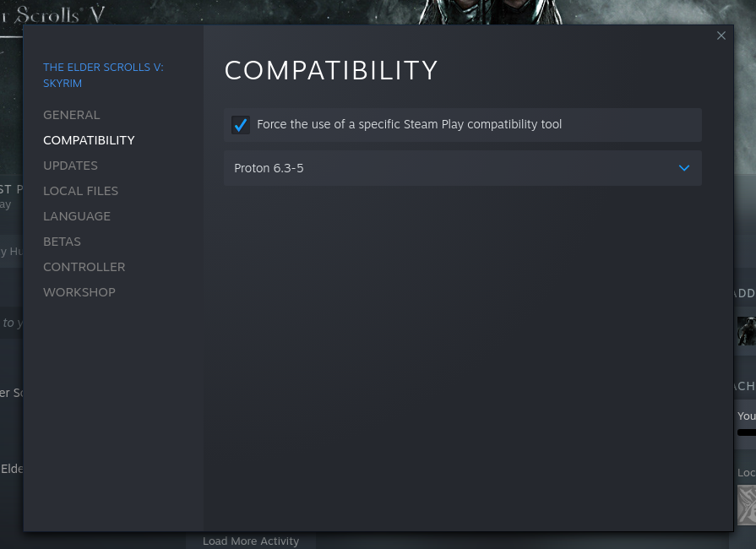Image resolution: width=756 pixels, height=549 pixels.
Task: Click the Force compatibility tool label text
Action: [x=410, y=124]
